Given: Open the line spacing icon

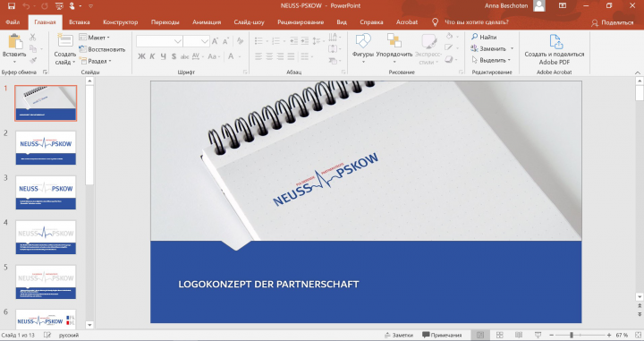Looking at the screenshot, I should click(x=317, y=41).
